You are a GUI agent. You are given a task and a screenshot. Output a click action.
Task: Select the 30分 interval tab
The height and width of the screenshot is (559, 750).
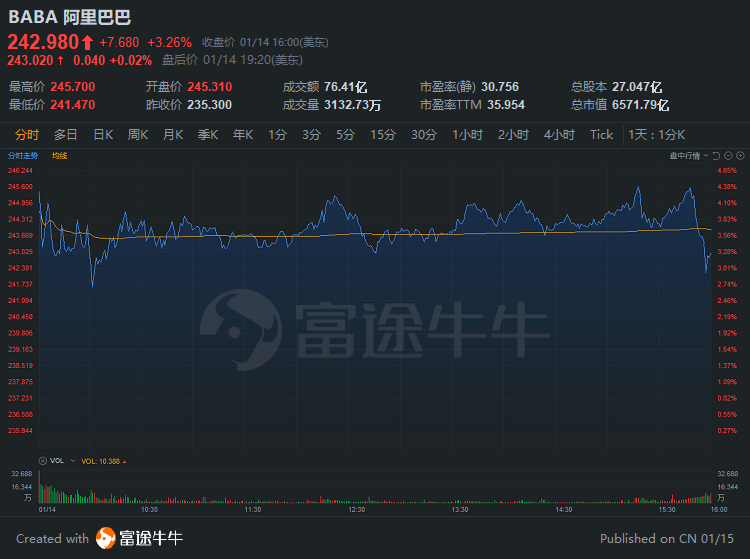point(424,135)
